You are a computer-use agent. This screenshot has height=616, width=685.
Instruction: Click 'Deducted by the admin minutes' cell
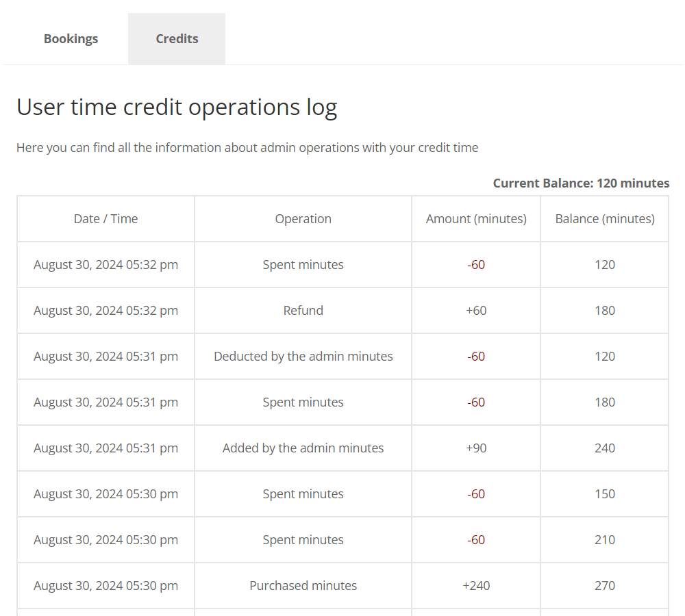pyautogui.click(x=303, y=356)
